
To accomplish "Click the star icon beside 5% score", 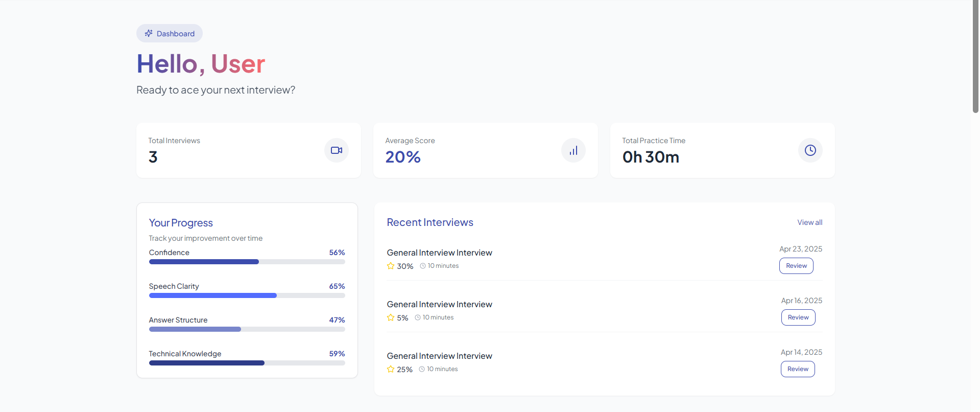I will (x=391, y=317).
